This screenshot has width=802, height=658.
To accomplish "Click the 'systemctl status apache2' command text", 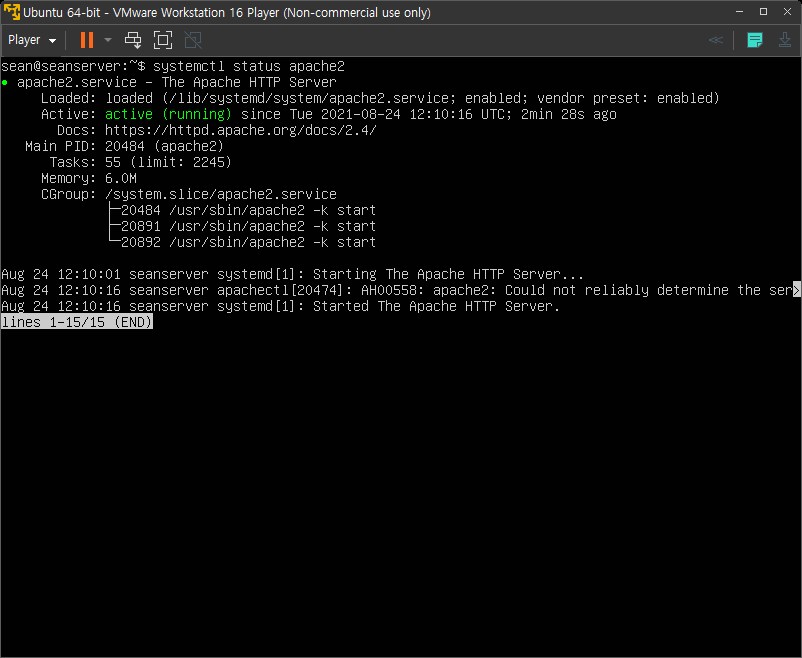I will click(x=249, y=66).
